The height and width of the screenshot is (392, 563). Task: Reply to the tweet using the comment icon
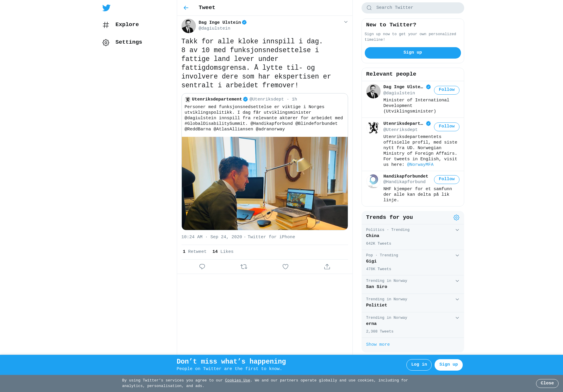202,267
